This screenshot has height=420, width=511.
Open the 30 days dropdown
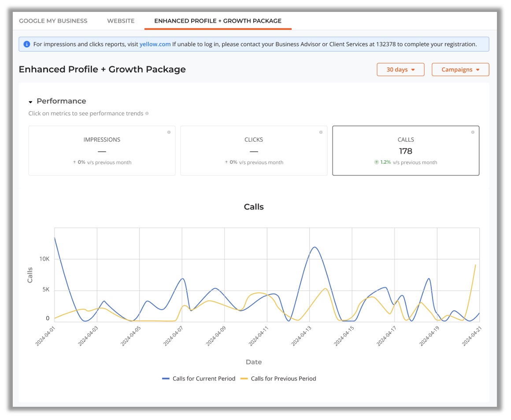click(400, 70)
